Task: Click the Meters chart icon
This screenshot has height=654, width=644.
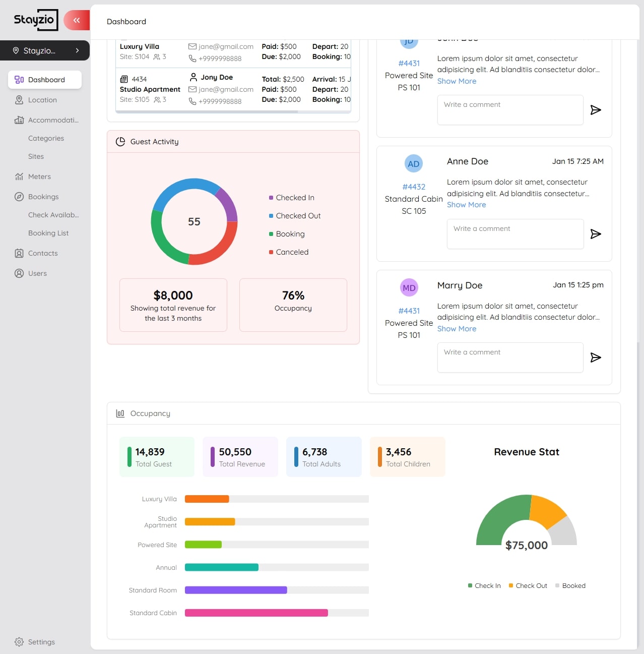Action: [x=19, y=176]
